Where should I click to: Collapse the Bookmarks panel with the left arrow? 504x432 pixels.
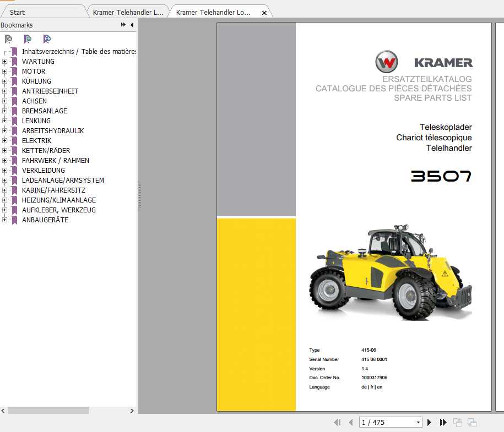tap(132, 25)
